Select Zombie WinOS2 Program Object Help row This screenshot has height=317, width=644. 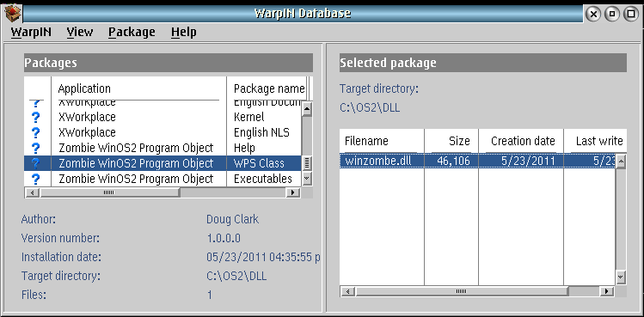pyautogui.click(x=163, y=148)
